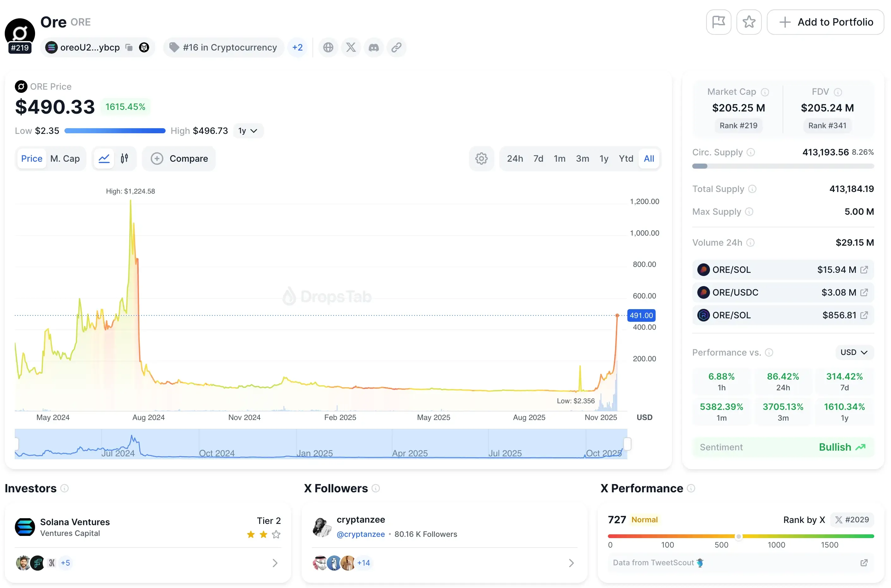
Task: Open the @cryptanzee follower profile link
Action: 361,534
